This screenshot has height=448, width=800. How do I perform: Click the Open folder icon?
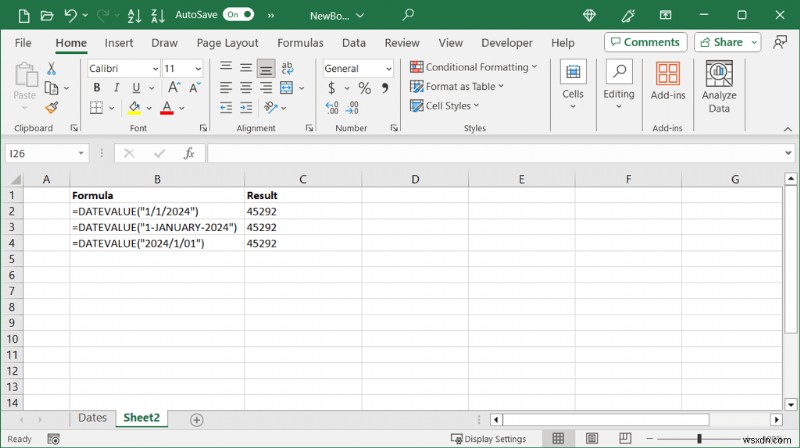point(47,15)
